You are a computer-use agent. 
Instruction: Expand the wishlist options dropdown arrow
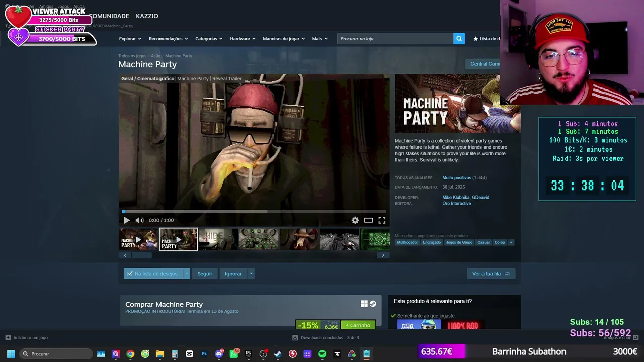[x=186, y=274]
